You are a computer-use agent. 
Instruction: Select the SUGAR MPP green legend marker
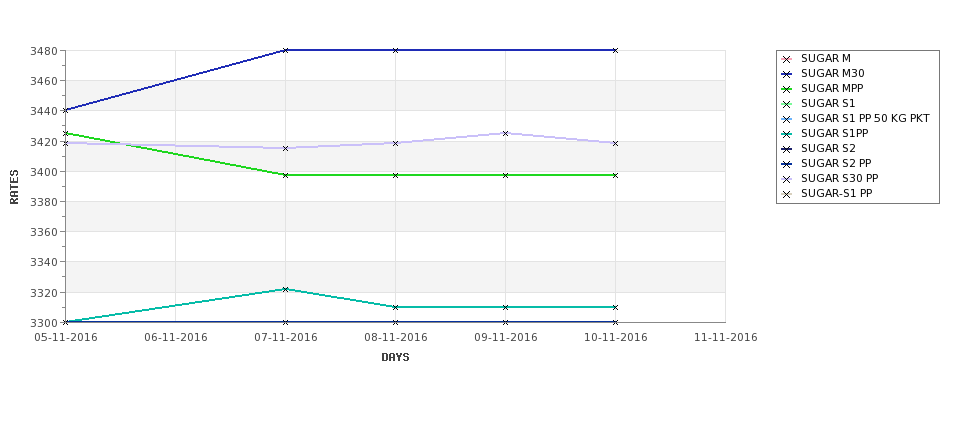[787, 89]
